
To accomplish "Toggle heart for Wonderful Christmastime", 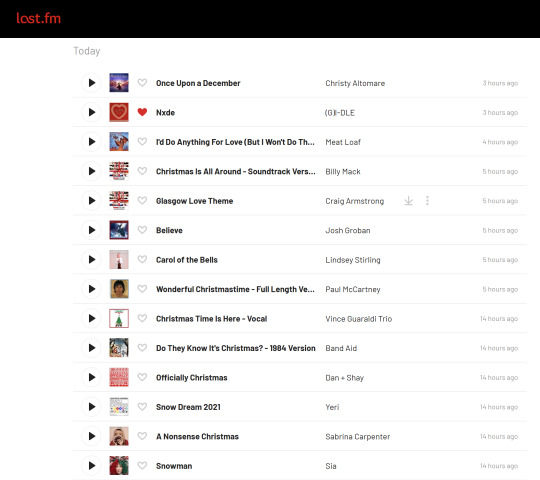I will 142,289.
